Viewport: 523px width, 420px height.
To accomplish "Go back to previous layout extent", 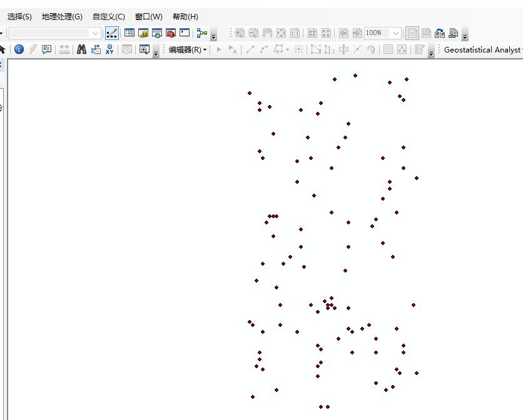I will 343,32.
